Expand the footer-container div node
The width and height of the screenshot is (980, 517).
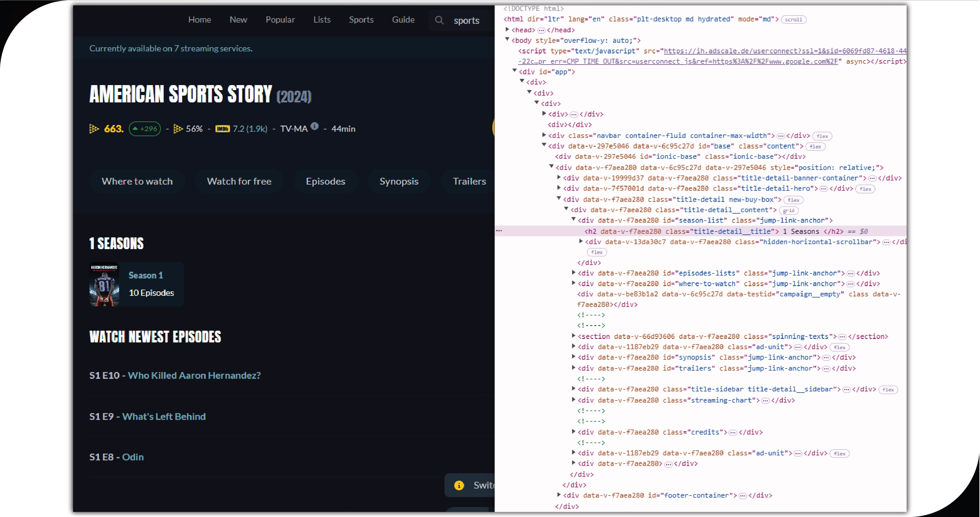558,495
